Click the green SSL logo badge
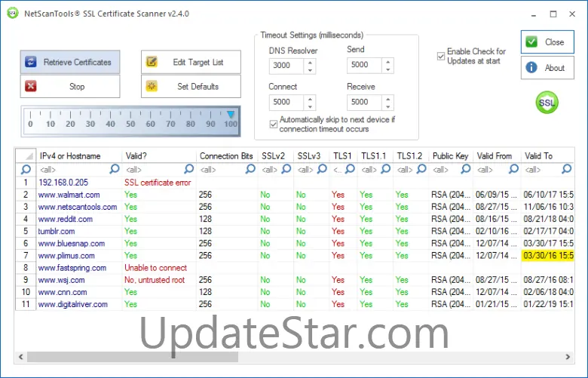 point(547,103)
